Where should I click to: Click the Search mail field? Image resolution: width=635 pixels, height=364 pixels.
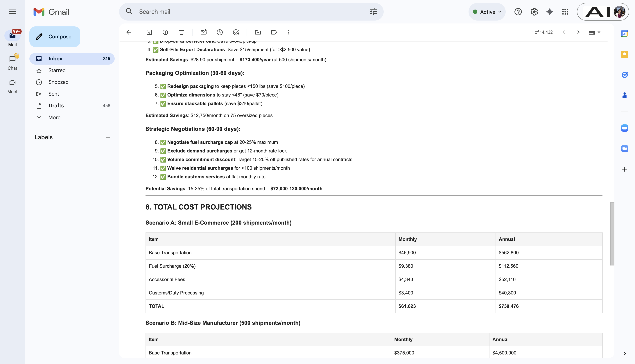click(250, 12)
